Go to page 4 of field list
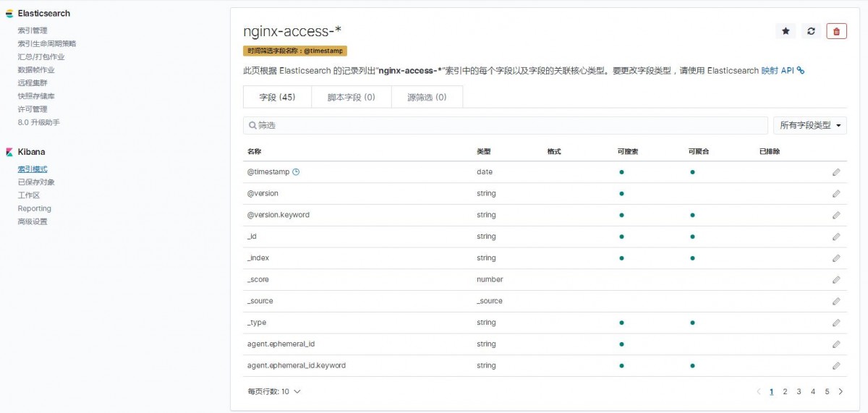Viewport: 868px width, 413px height. (x=813, y=391)
